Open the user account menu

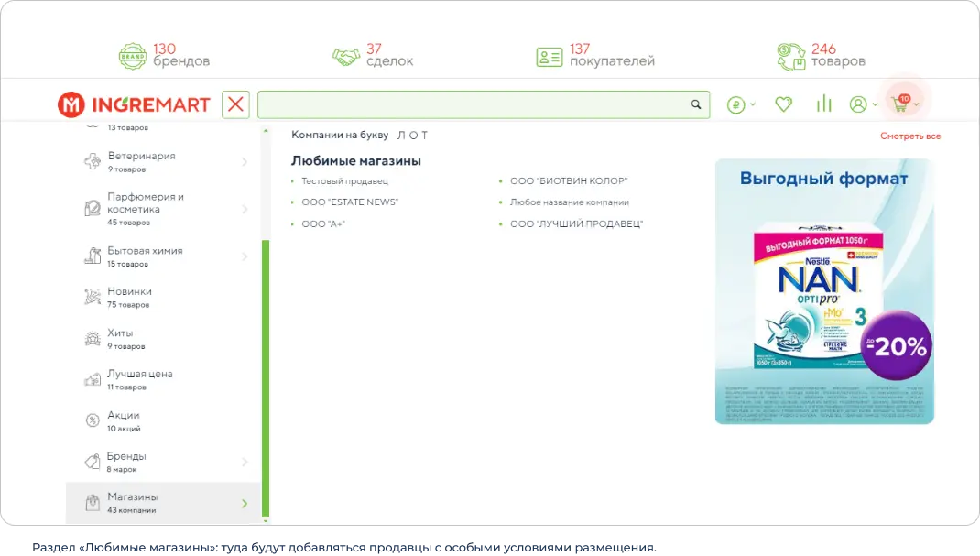[863, 104]
